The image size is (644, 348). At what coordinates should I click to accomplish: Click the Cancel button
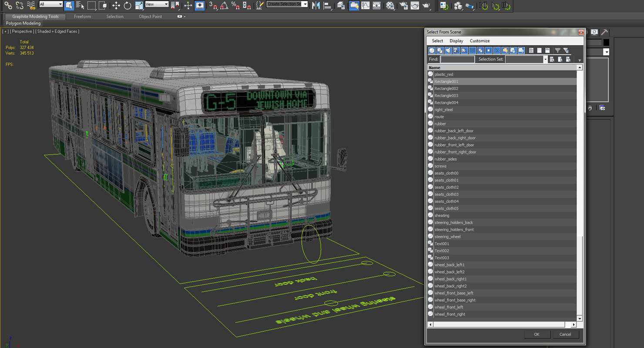pos(565,334)
